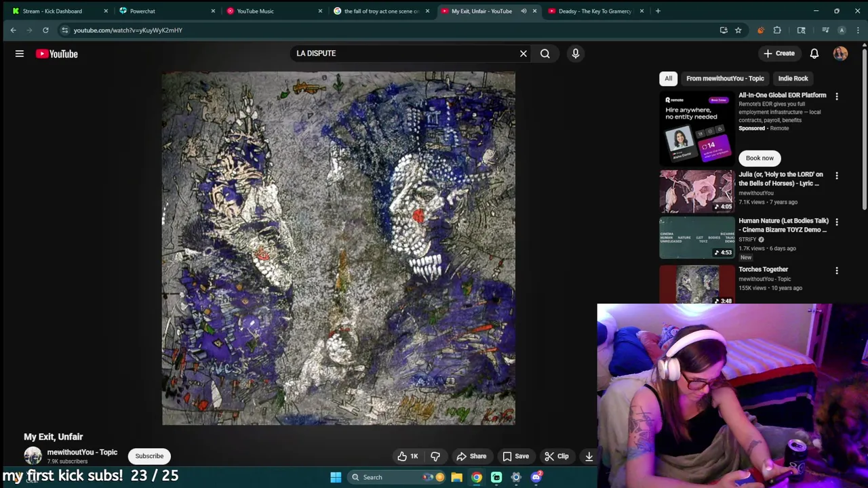This screenshot has width=868, height=488.
Task: Open the mewithoutYou - Topic channel avatar
Action: [x=33, y=456]
